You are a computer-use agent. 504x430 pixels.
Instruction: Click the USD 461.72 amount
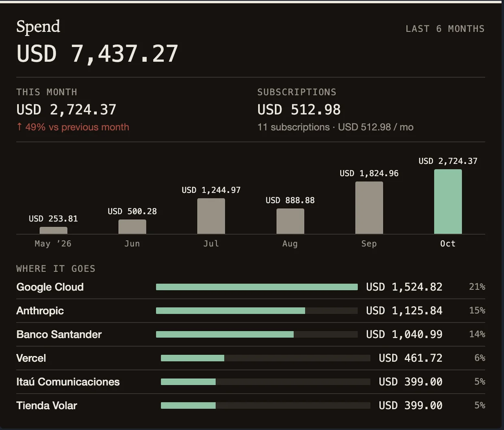[x=411, y=358]
